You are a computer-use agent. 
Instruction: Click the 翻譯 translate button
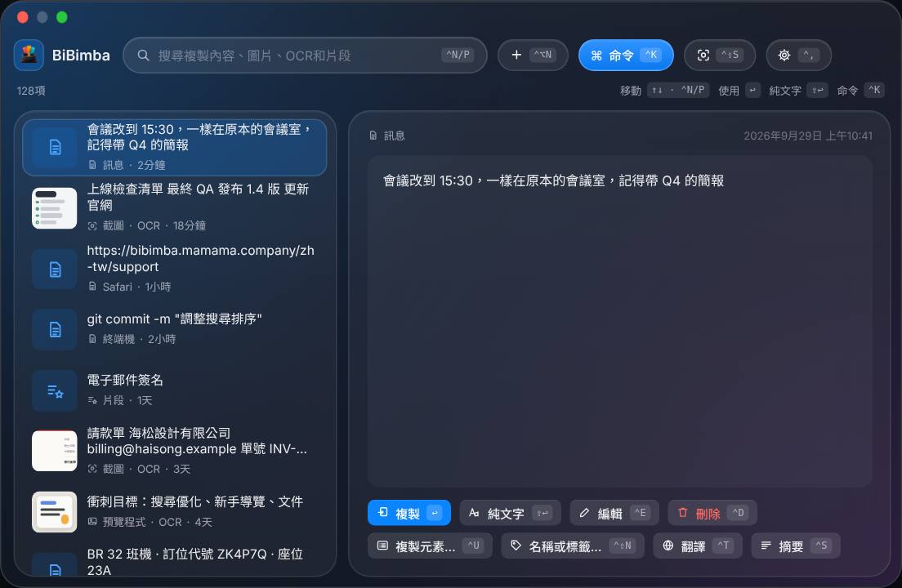(x=698, y=546)
